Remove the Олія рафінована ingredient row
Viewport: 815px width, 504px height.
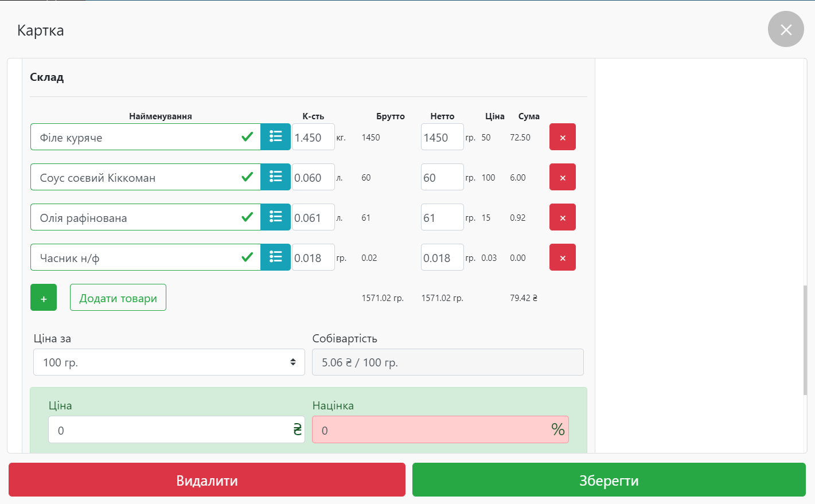(562, 217)
